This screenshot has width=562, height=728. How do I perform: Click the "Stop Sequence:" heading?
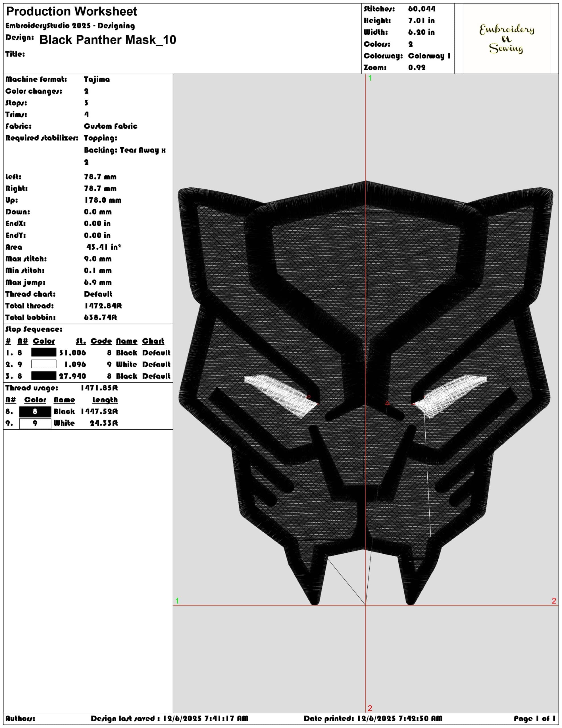[34, 329]
